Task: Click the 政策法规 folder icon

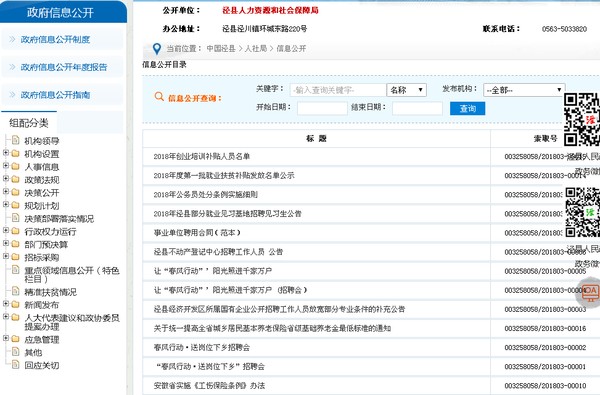Action: 15,180
